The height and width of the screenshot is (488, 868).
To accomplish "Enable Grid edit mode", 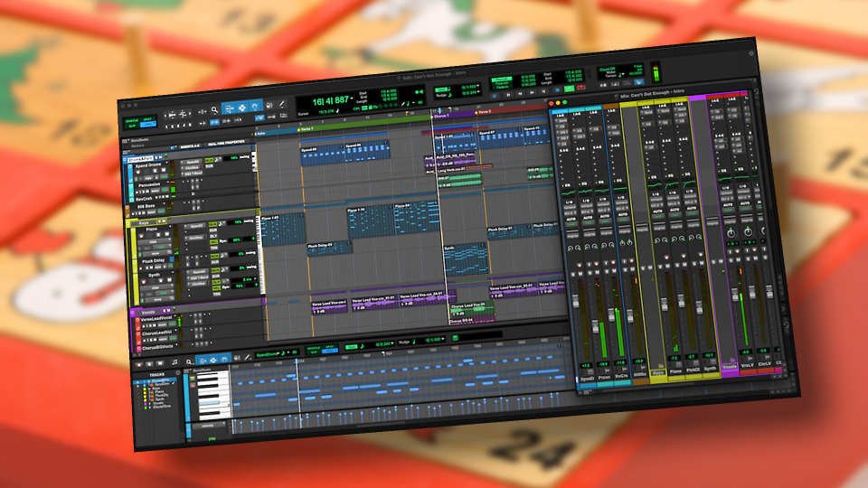I will point(147,125).
